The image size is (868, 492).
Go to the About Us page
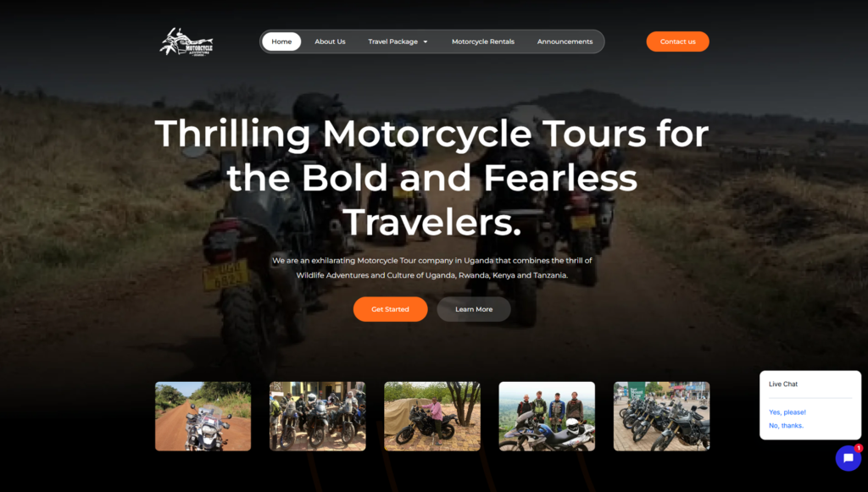tap(330, 41)
